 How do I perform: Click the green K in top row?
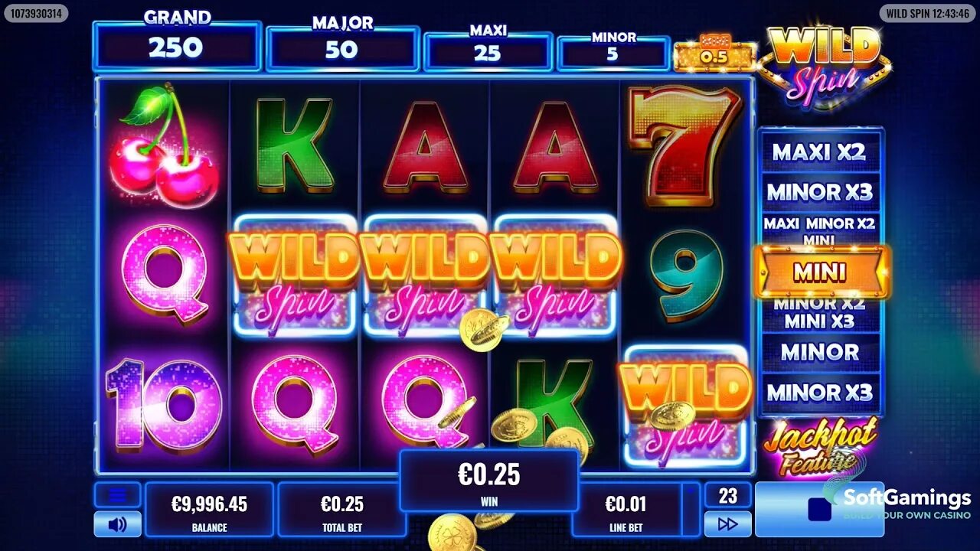click(295, 145)
